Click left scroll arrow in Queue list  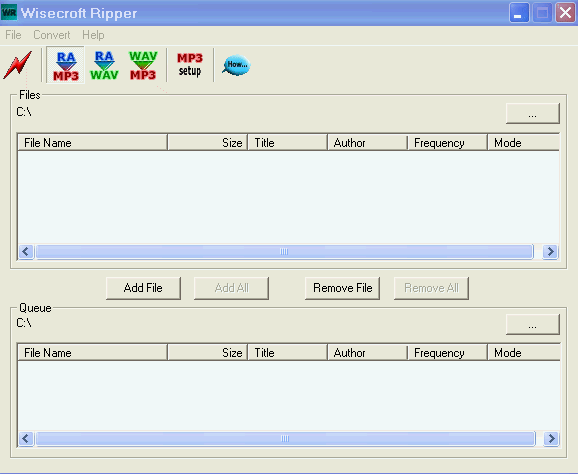point(26,439)
